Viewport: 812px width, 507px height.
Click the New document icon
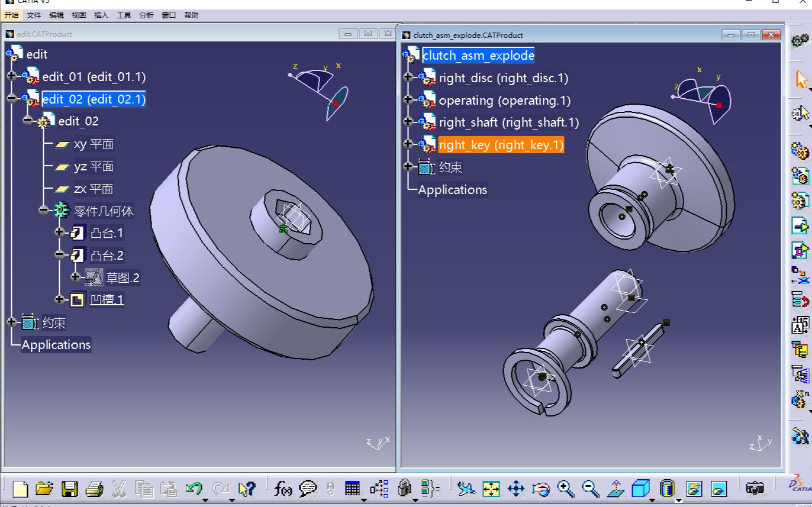pyautogui.click(x=21, y=489)
